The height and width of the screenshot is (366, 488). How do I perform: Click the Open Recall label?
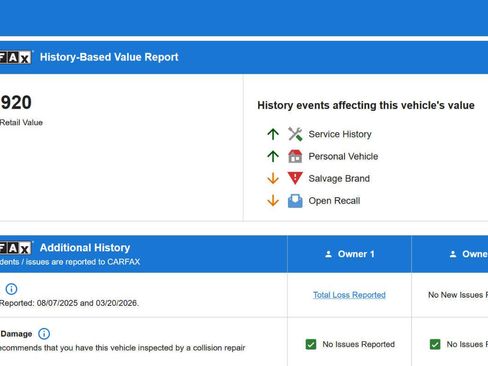334,201
